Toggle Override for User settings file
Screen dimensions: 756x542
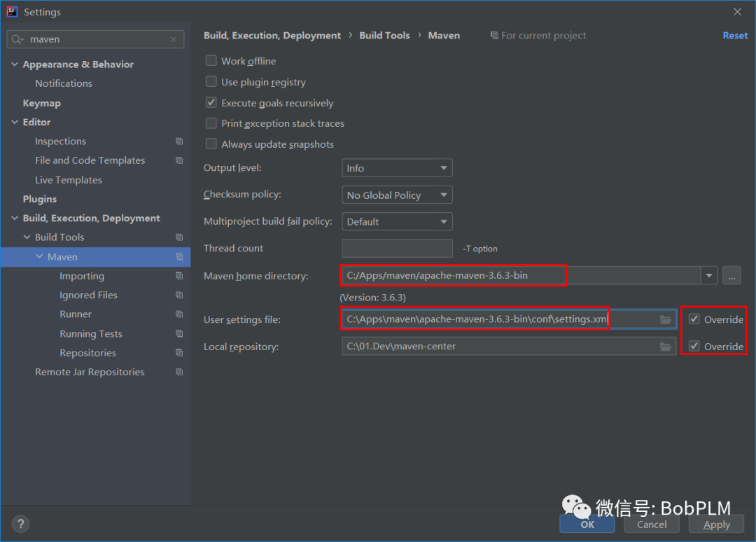point(694,319)
